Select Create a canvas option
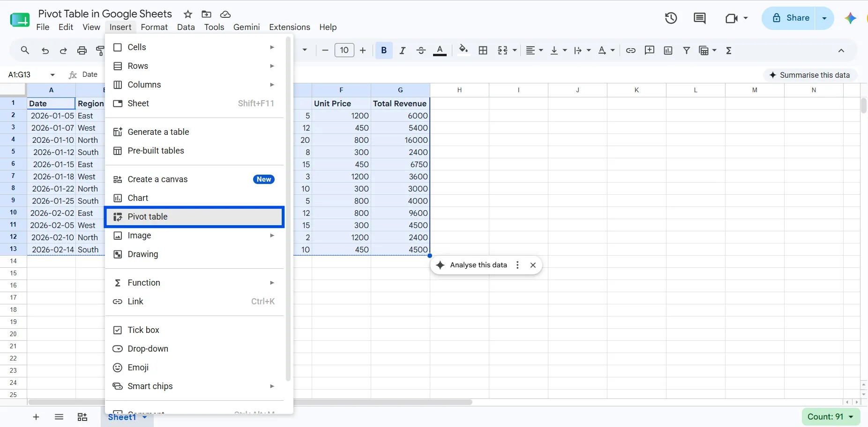 pyautogui.click(x=195, y=179)
